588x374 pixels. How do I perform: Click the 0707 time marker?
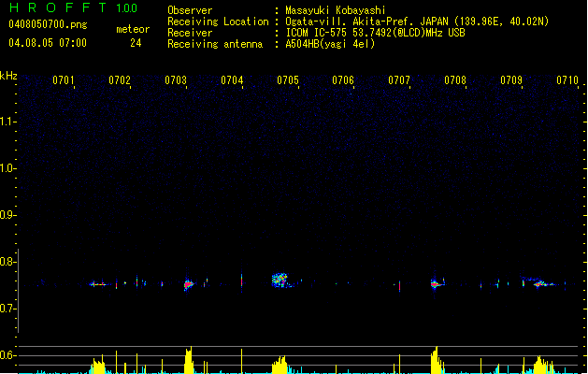[399, 80]
